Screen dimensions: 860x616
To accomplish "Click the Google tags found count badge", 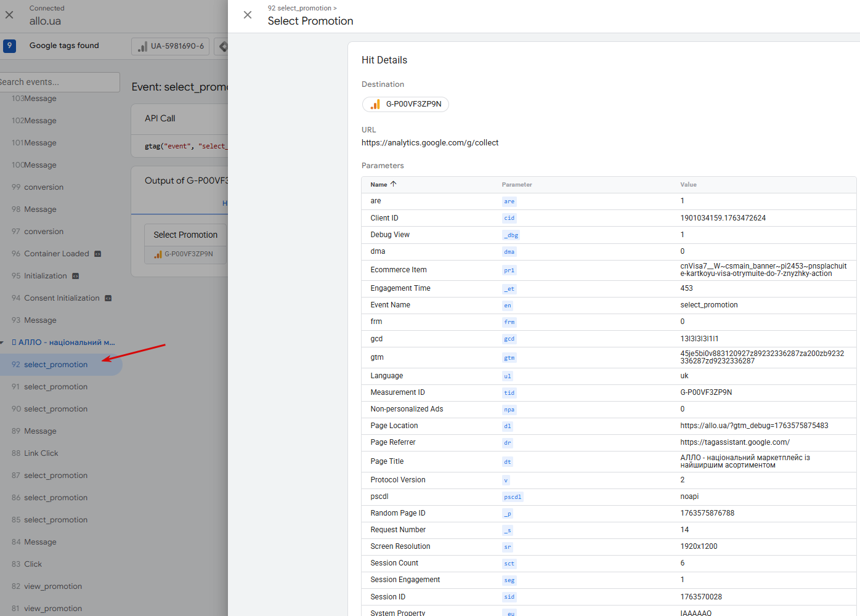I will pyautogui.click(x=9, y=46).
